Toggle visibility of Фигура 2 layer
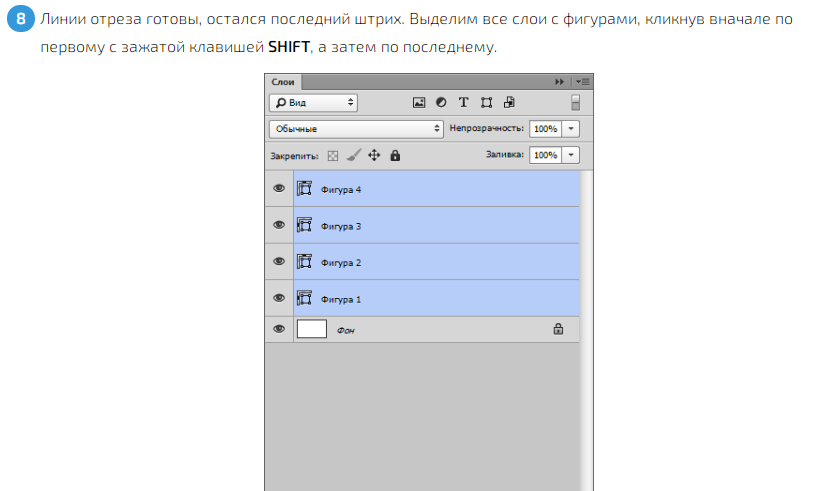The height and width of the screenshot is (491, 829). (x=279, y=262)
